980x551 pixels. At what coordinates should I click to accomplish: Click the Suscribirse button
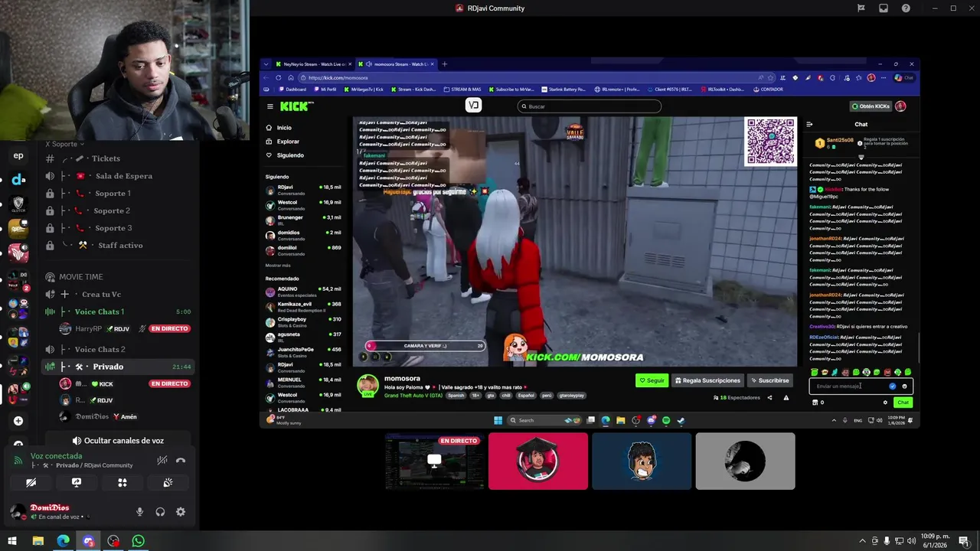[x=769, y=380]
